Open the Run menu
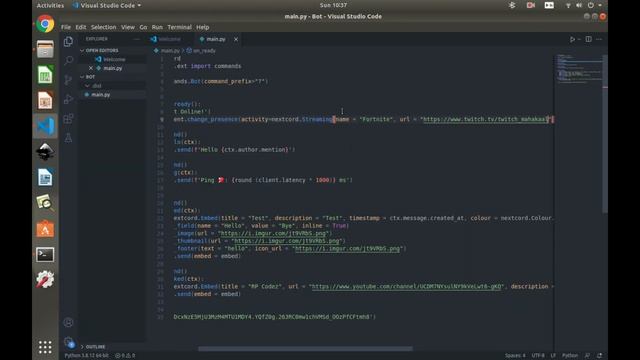The height and width of the screenshot is (360, 640). click(x=157, y=27)
